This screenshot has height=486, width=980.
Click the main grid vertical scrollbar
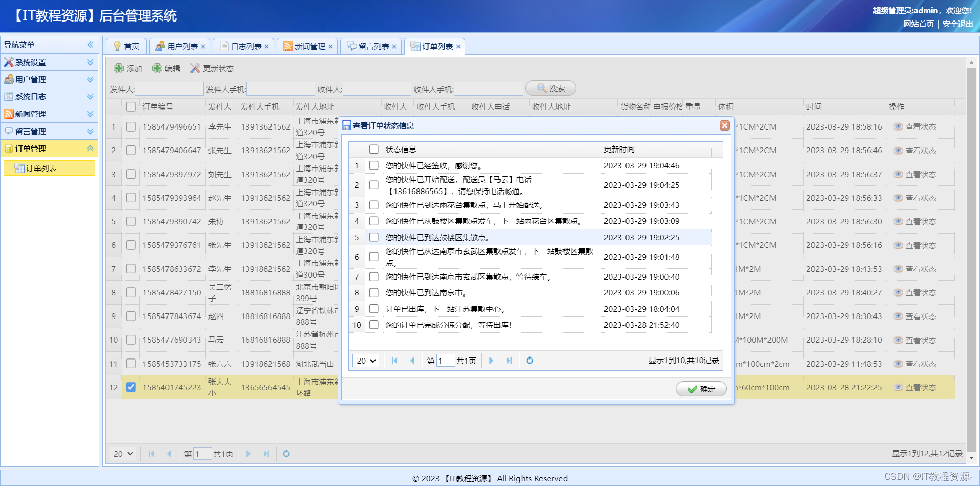click(x=971, y=261)
